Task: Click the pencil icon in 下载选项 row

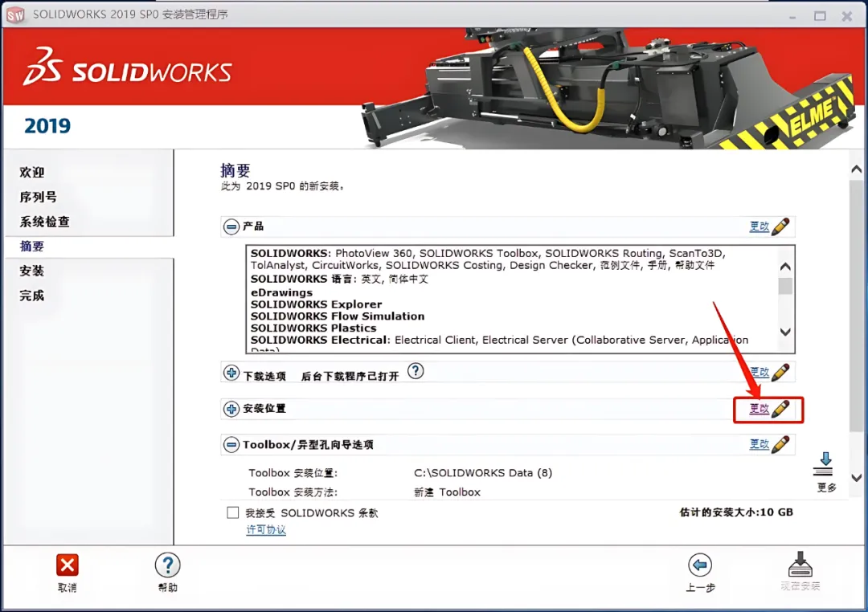Action: tap(780, 372)
